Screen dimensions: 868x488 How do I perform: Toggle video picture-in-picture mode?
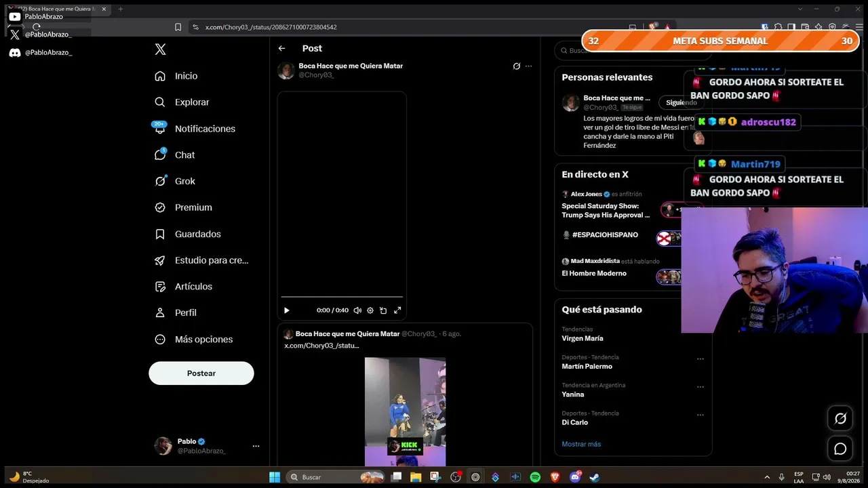pyautogui.click(x=383, y=310)
